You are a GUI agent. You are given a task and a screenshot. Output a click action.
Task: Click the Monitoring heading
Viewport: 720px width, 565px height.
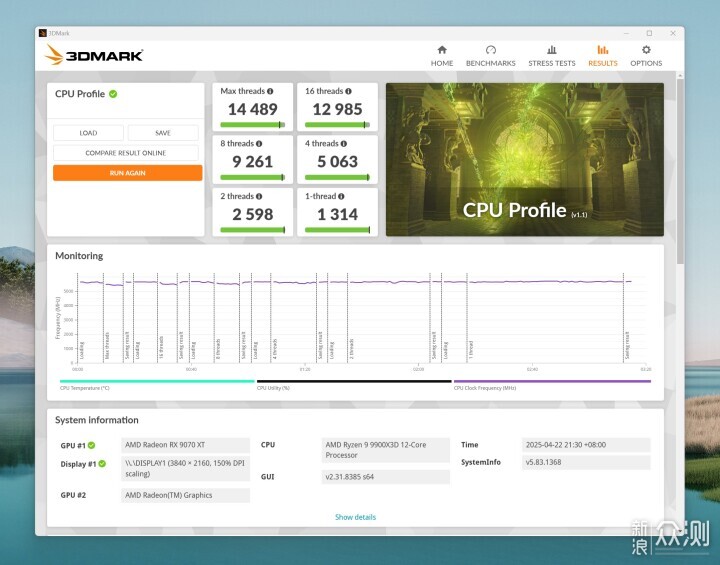(79, 256)
